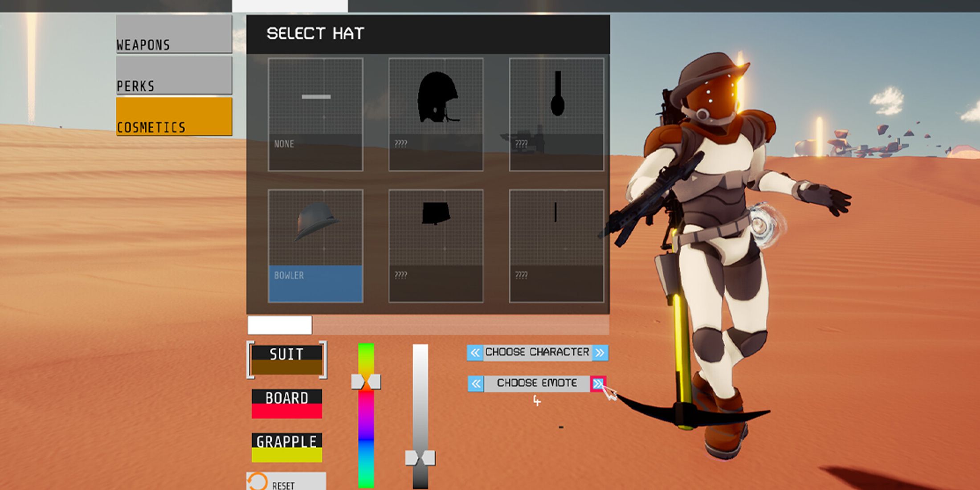Click next arrow for Choose Character
Screen dimensions: 980x490
(x=600, y=353)
